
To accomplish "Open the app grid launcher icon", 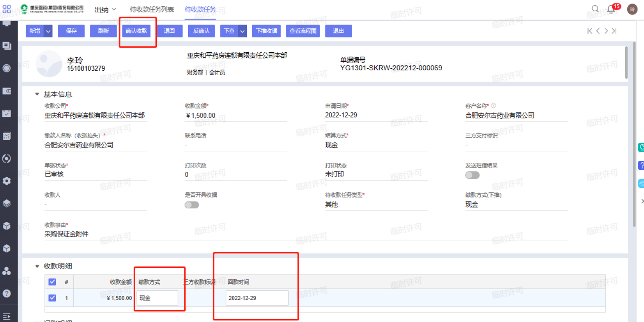I will (x=7, y=9).
